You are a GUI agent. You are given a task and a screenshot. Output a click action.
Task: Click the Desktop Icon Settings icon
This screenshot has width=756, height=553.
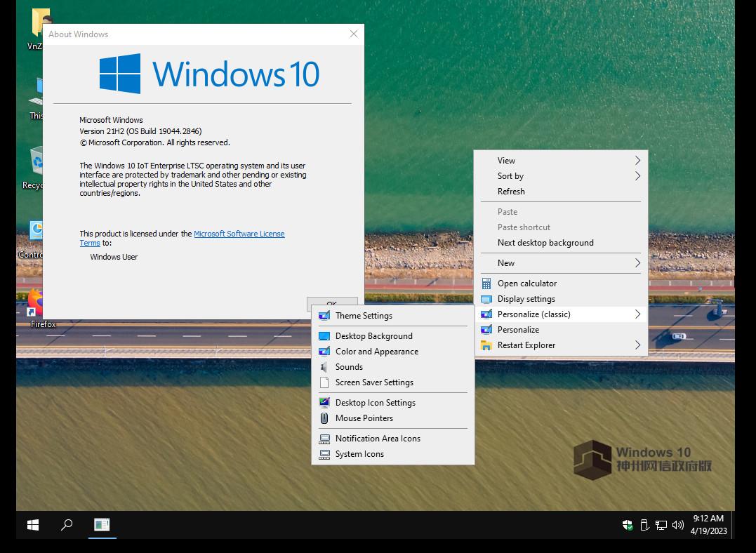pos(324,403)
